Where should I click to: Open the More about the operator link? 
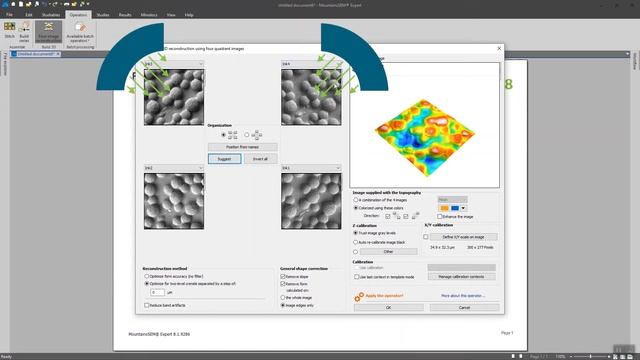pos(463,296)
